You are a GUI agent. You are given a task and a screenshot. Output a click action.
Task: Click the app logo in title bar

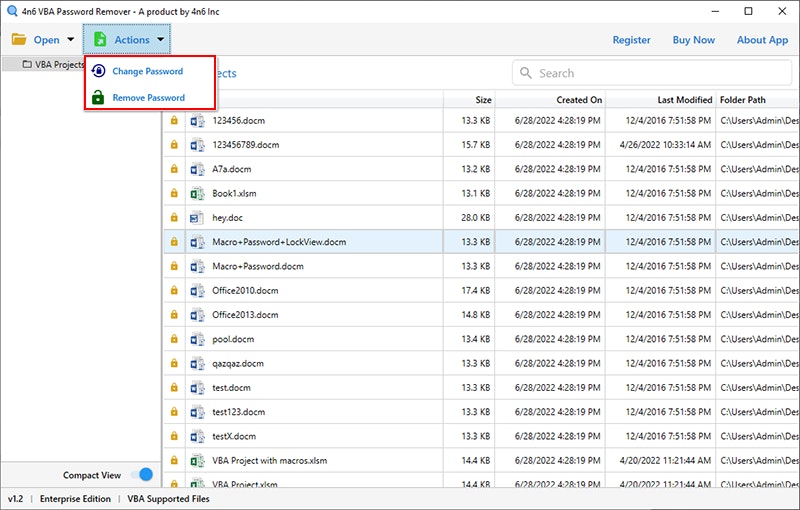12,11
